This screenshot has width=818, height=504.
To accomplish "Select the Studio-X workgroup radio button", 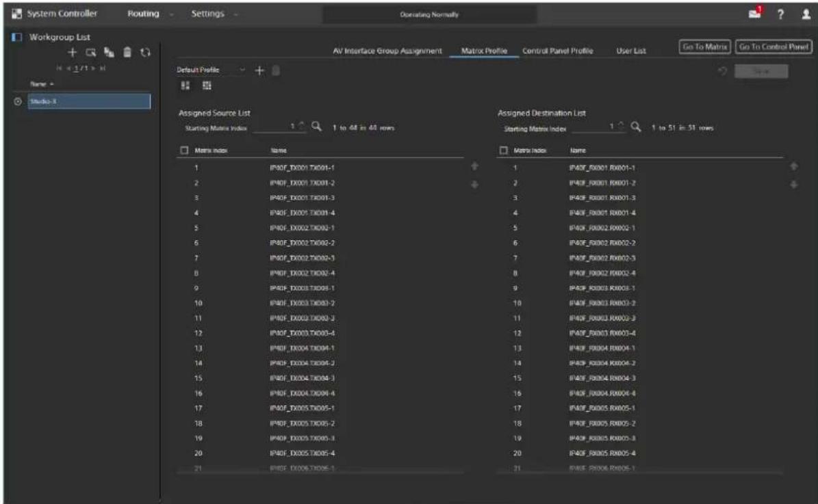I will pyautogui.click(x=18, y=102).
